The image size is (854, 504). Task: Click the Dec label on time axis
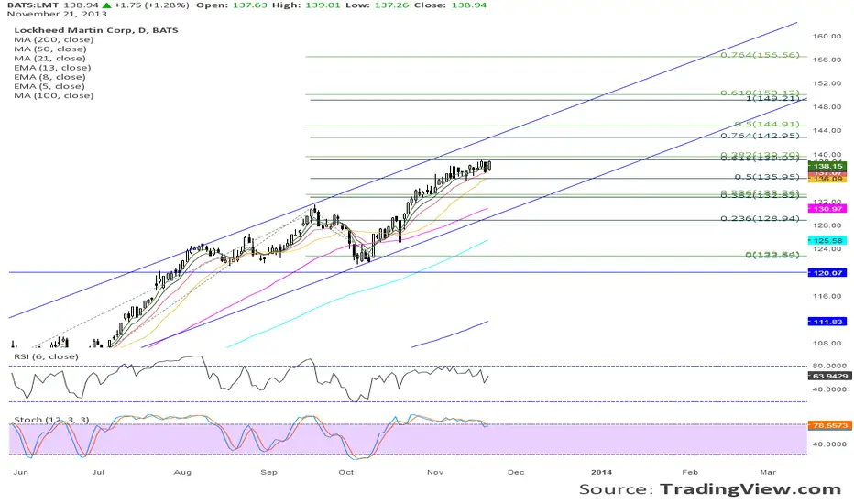coord(516,472)
